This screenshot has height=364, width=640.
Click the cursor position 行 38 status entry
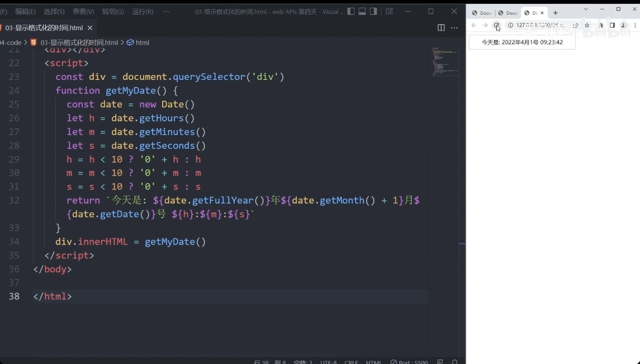point(270,362)
